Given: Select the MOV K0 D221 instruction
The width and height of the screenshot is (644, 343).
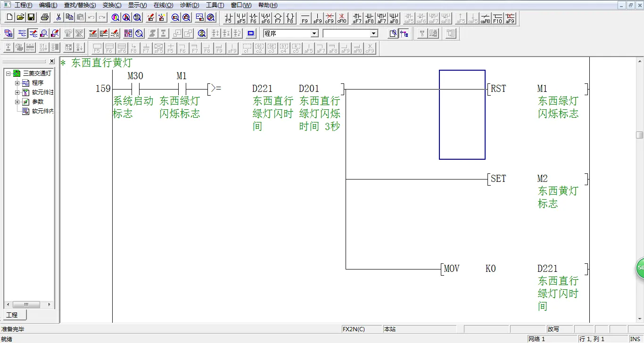Looking at the screenshot, I should [x=514, y=269].
